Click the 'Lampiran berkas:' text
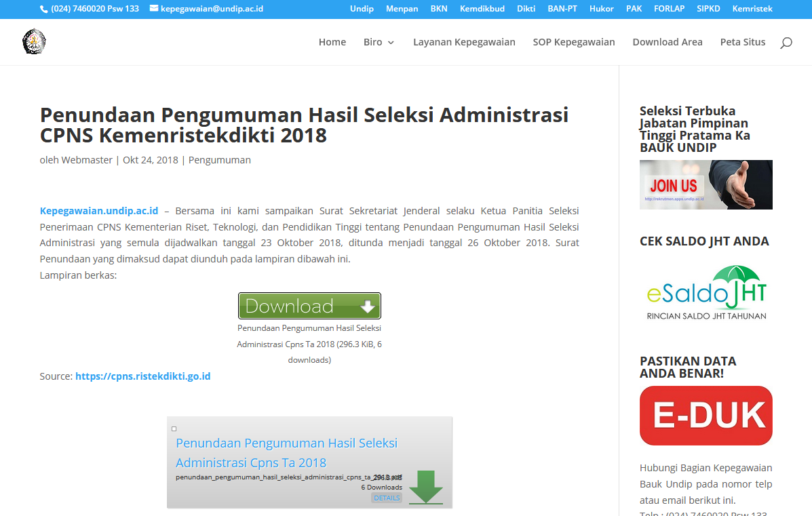 (78, 275)
